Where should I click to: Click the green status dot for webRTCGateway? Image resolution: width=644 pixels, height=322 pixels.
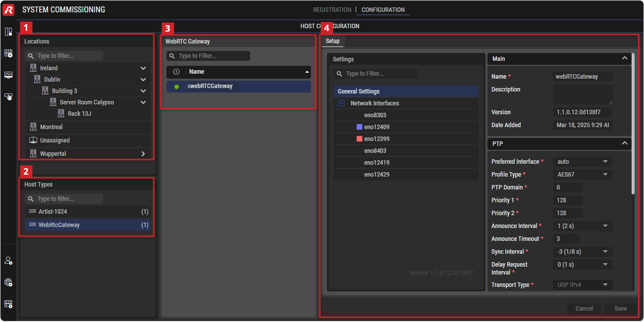176,87
